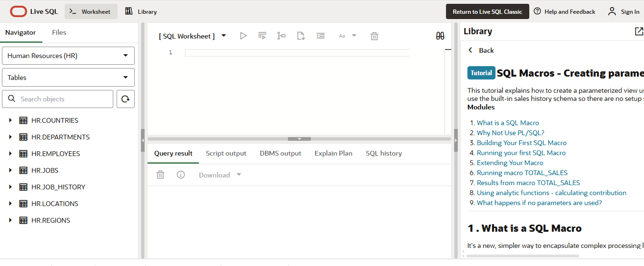Open the Worksheet view in top bar

tap(91, 11)
